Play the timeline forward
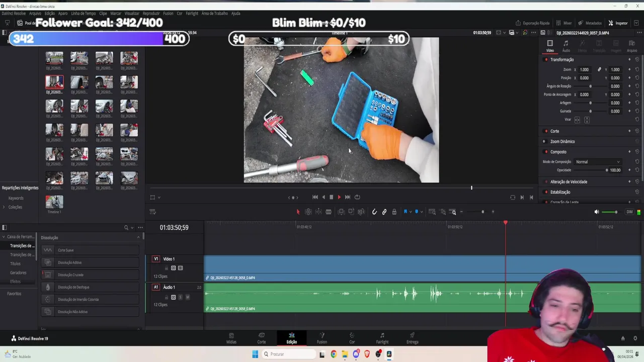This screenshot has width=644, height=362. click(339, 197)
